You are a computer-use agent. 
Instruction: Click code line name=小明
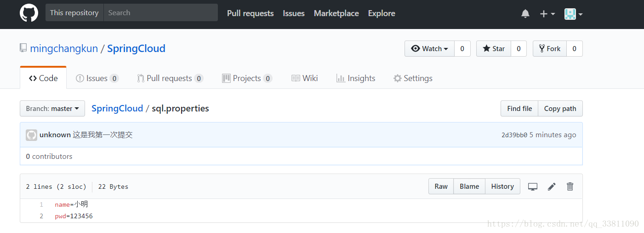click(71, 204)
